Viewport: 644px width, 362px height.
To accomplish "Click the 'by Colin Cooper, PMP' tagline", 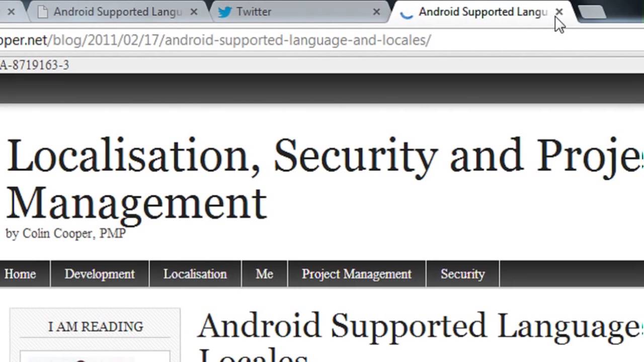I will 65,234.
